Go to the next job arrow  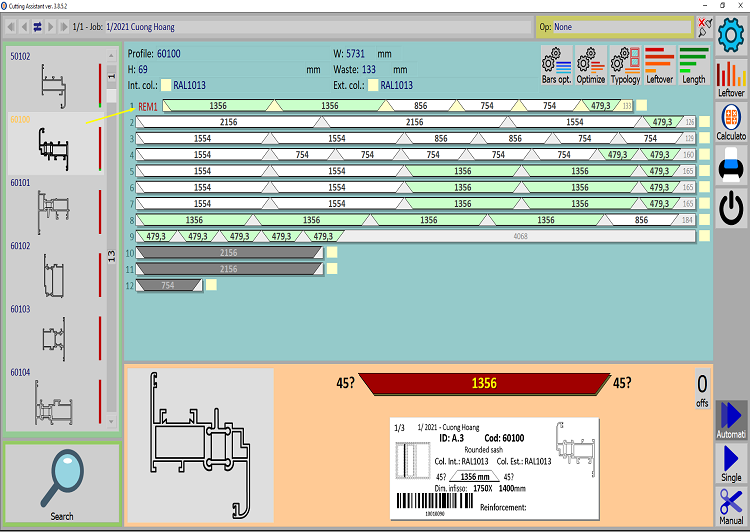pos(50,27)
